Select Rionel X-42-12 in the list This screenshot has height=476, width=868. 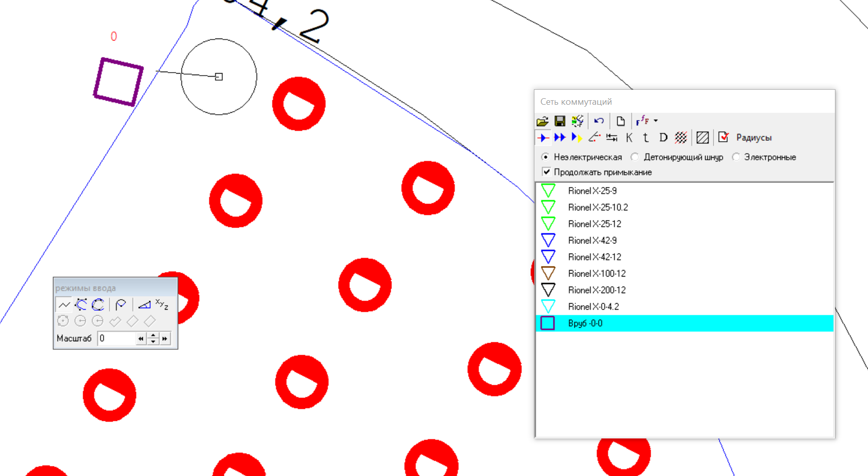point(684,257)
